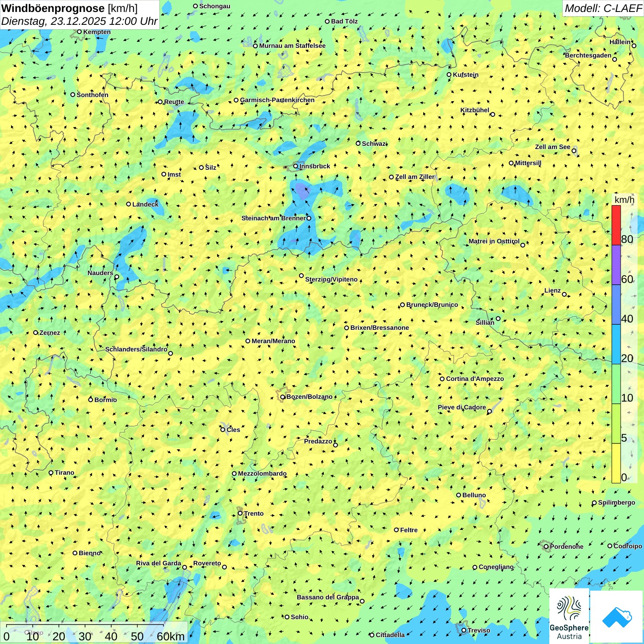This screenshot has width=644, height=644.
Task: Click the Zell am See label
Action: click(552, 147)
